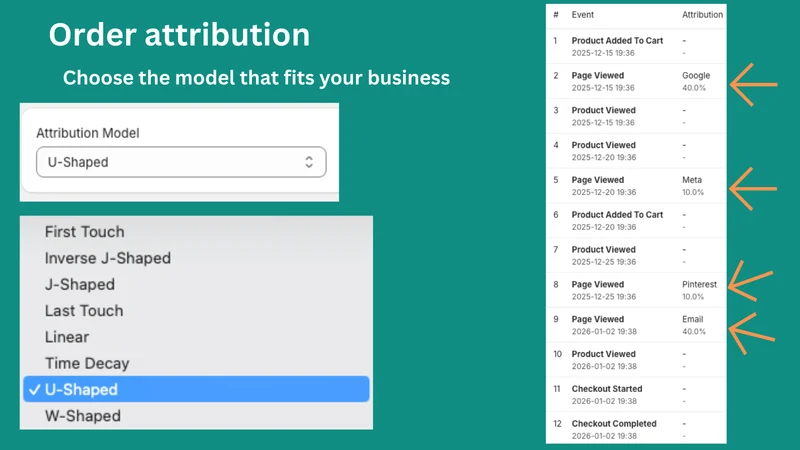Select row 4 Product Viewed event
The width and height of the screenshot is (800, 450).
[x=636, y=151]
